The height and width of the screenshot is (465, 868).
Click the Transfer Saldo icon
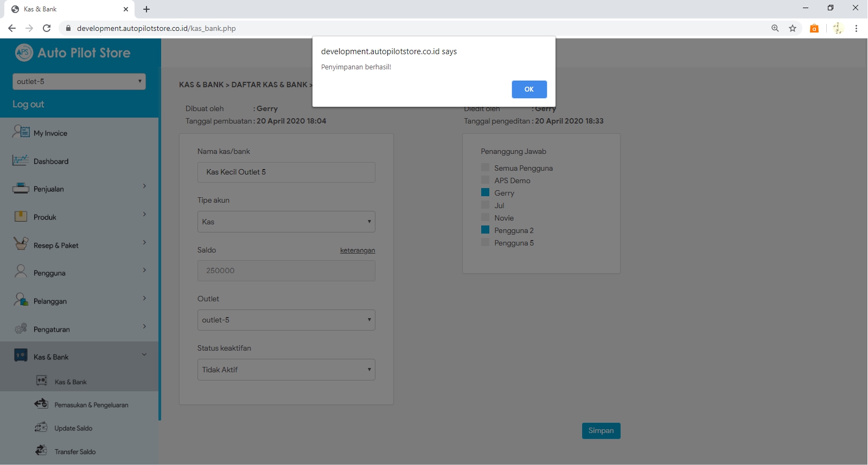click(x=41, y=450)
